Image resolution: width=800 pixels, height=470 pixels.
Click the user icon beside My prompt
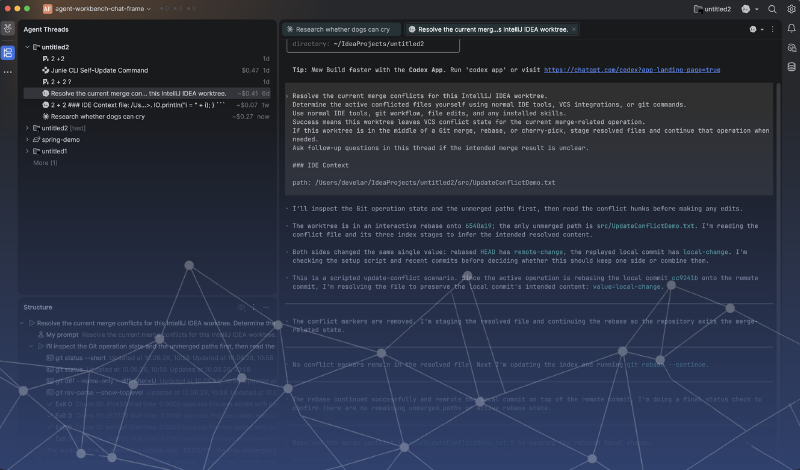point(41,335)
